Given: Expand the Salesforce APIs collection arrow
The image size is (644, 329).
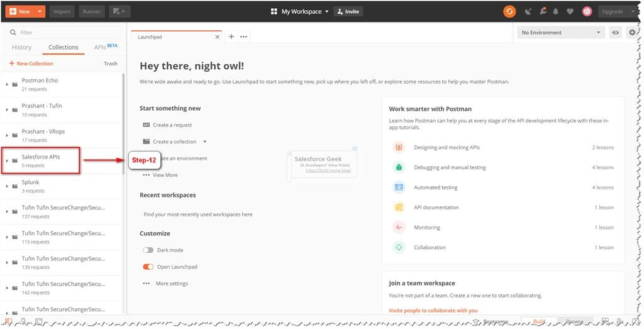Looking at the screenshot, I should point(7,160).
